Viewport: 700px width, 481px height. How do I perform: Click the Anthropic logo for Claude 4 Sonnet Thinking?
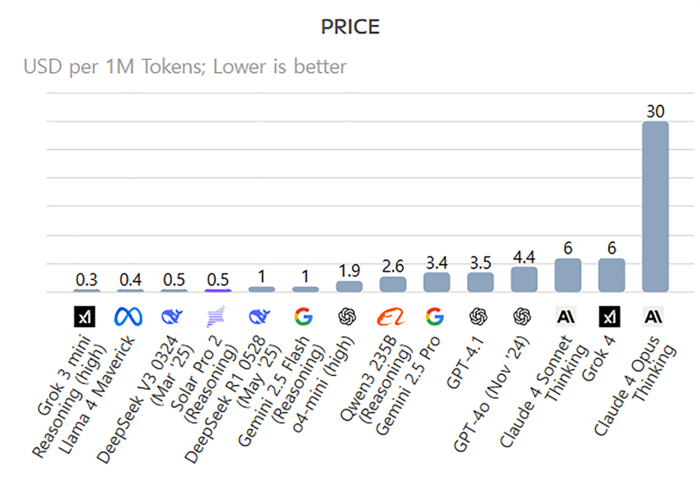point(566,317)
